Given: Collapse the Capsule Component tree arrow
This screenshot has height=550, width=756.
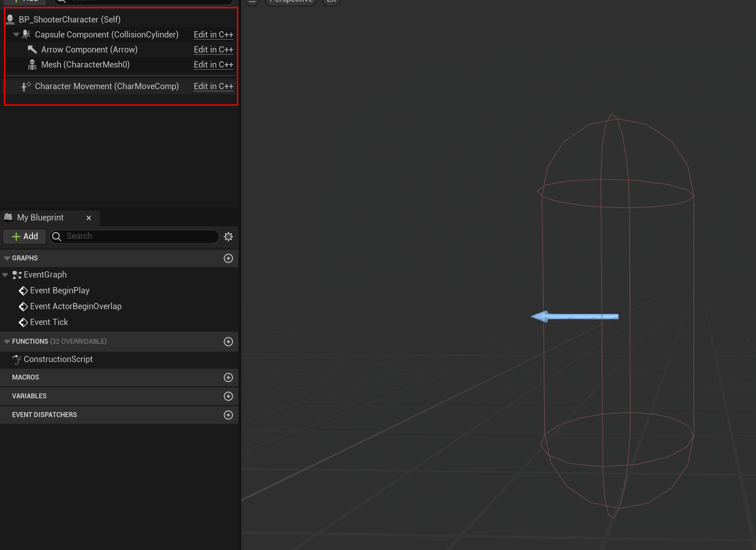Looking at the screenshot, I should [x=16, y=35].
